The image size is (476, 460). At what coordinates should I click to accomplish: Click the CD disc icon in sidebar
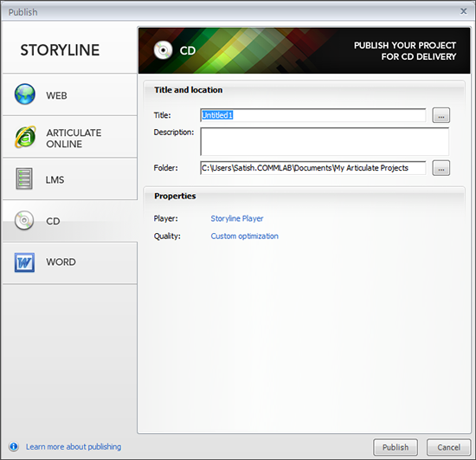click(24, 220)
